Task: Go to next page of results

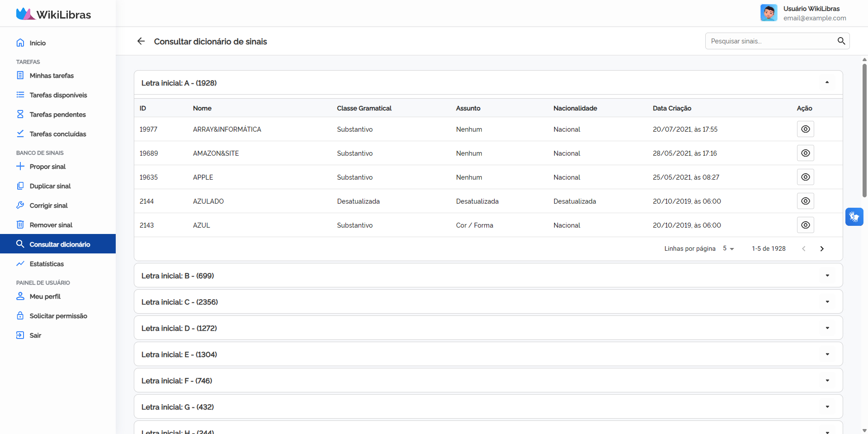Action: pos(822,248)
